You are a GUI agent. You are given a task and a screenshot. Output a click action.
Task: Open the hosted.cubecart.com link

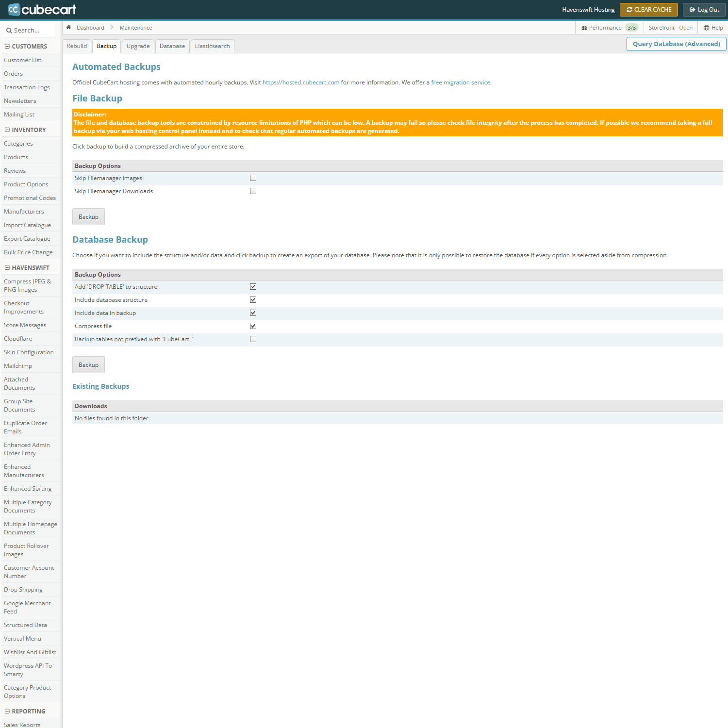[301, 83]
